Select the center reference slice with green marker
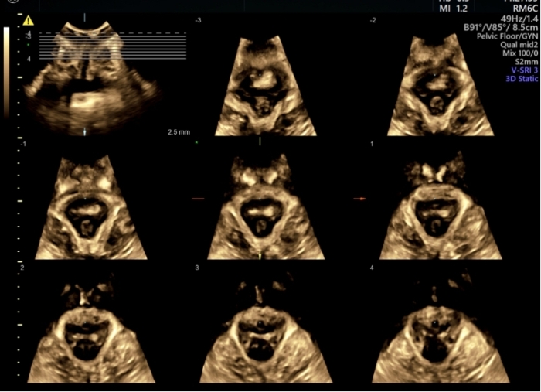 pos(266,206)
